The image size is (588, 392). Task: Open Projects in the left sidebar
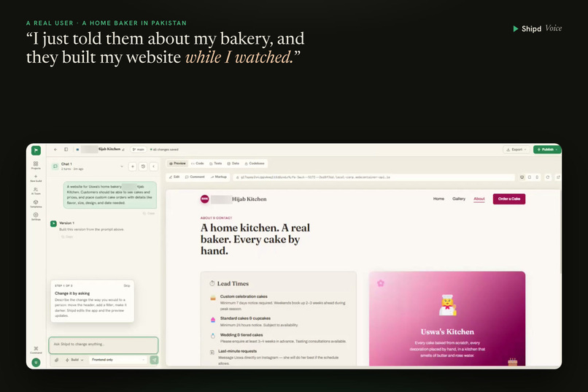click(36, 166)
